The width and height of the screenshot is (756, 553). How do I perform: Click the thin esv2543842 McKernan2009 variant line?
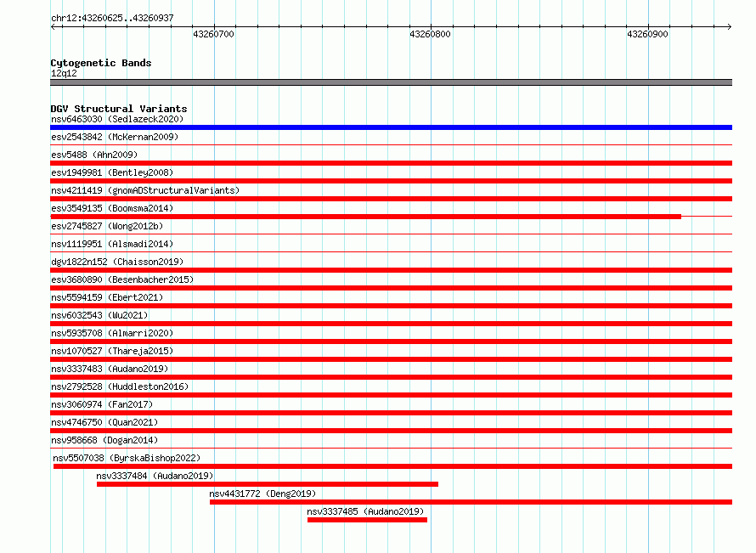391,144
